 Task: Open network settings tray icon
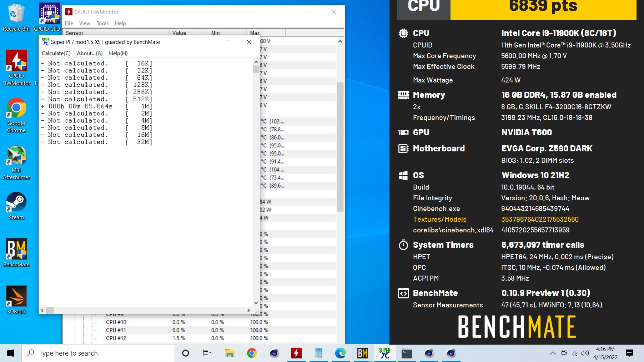tap(575, 353)
